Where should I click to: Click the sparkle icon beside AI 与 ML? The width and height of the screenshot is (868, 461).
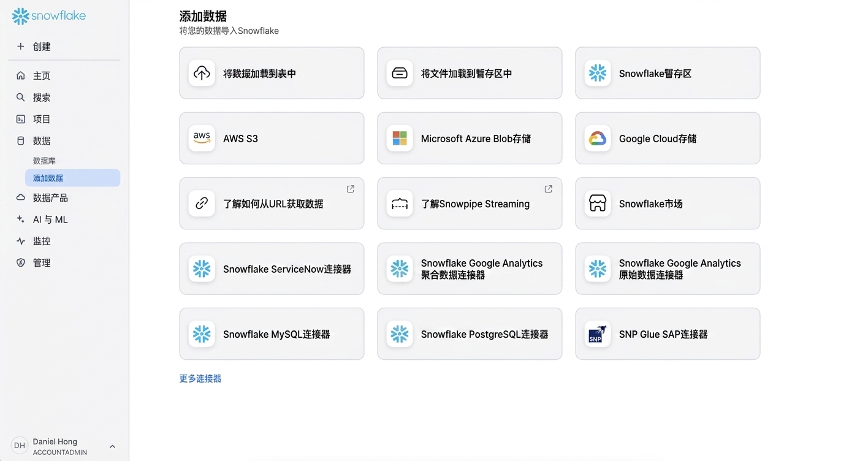tap(21, 219)
